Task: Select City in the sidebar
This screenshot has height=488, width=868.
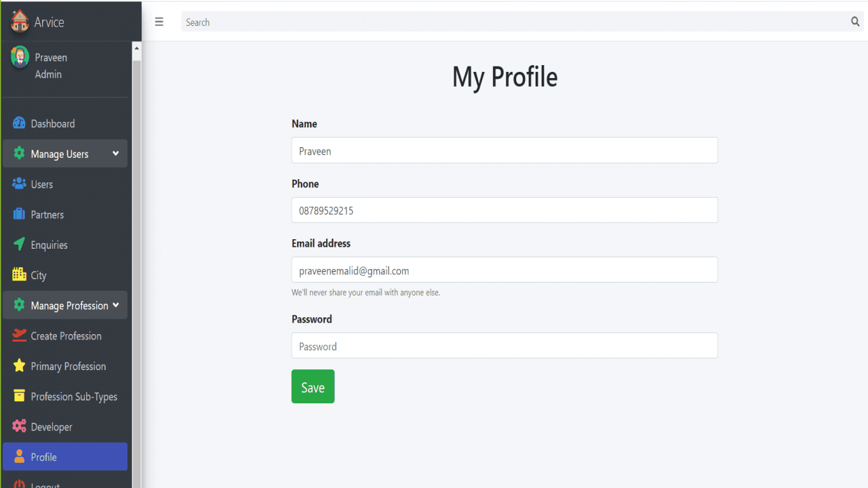Action: click(x=65, y=275)
